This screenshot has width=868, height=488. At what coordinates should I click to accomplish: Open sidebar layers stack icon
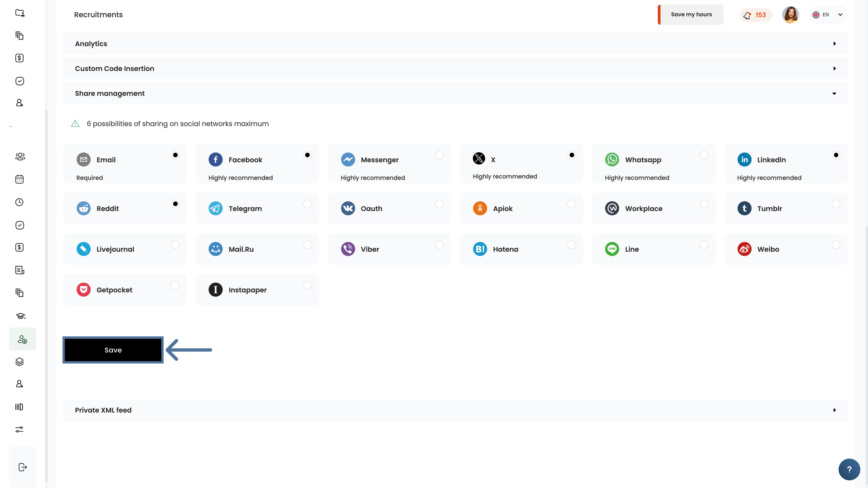20,362
